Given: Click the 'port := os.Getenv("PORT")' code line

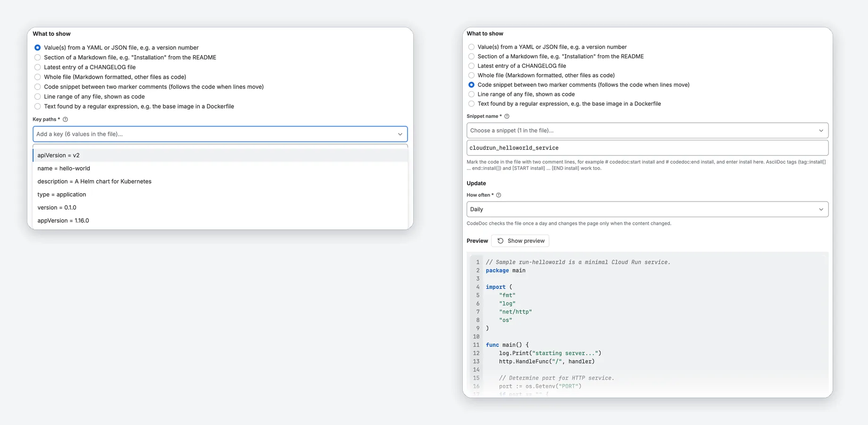Looking at the screenshot, I should pyautogui.click(x=540, y=386).
